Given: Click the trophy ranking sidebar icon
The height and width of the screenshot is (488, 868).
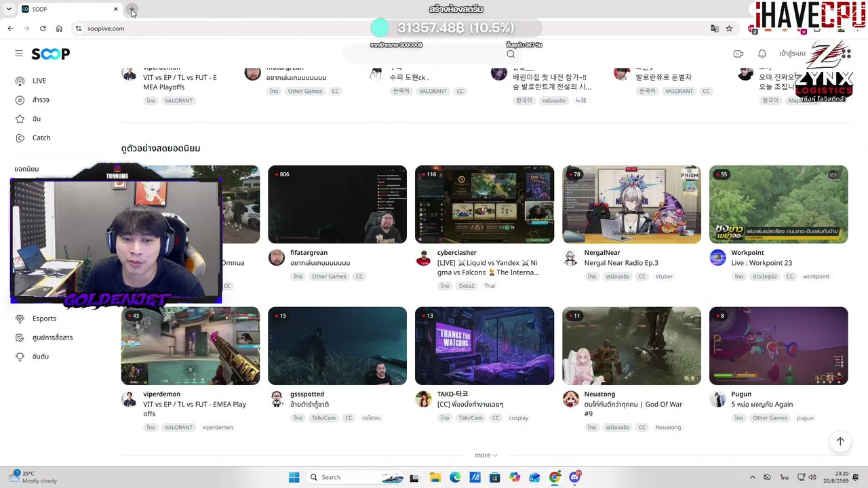Looking at the screenshot, I should pos(20,357).
